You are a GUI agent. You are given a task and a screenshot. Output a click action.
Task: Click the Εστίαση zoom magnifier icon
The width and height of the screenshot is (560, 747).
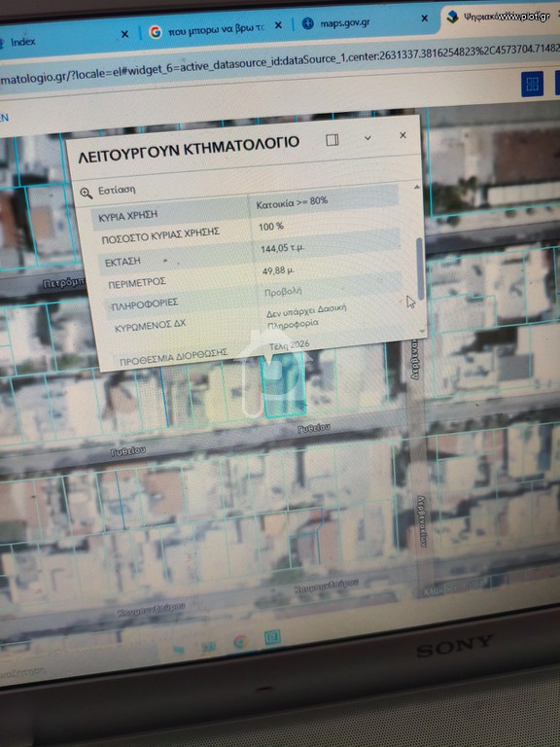tap(86, 193)
